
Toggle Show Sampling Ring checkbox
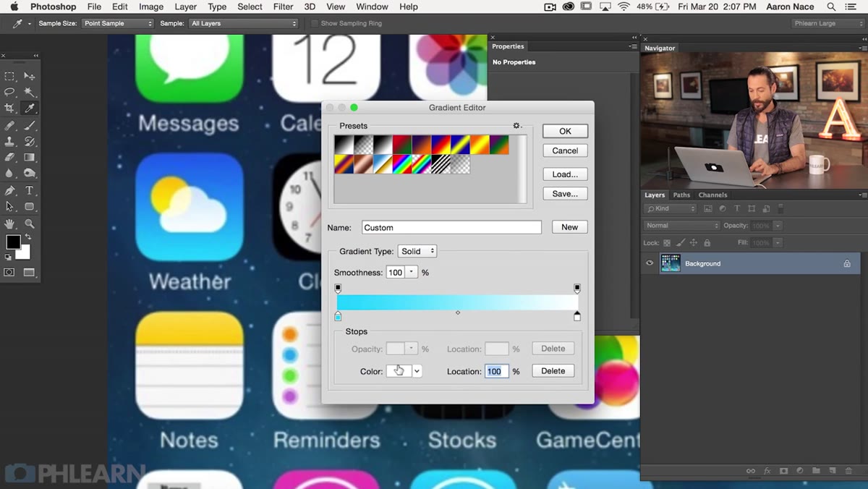tap(314, 23)
